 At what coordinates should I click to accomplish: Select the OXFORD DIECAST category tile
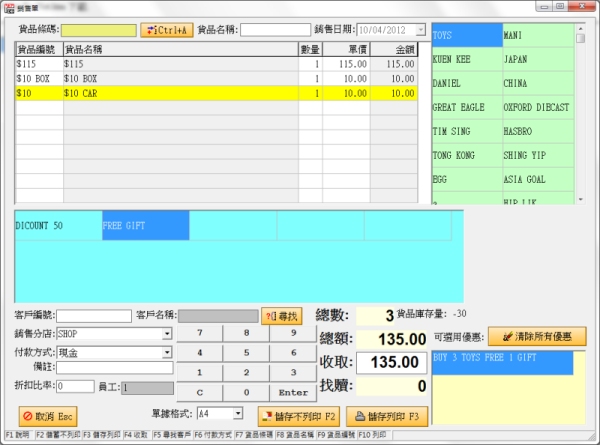click(x=538, y=108)
